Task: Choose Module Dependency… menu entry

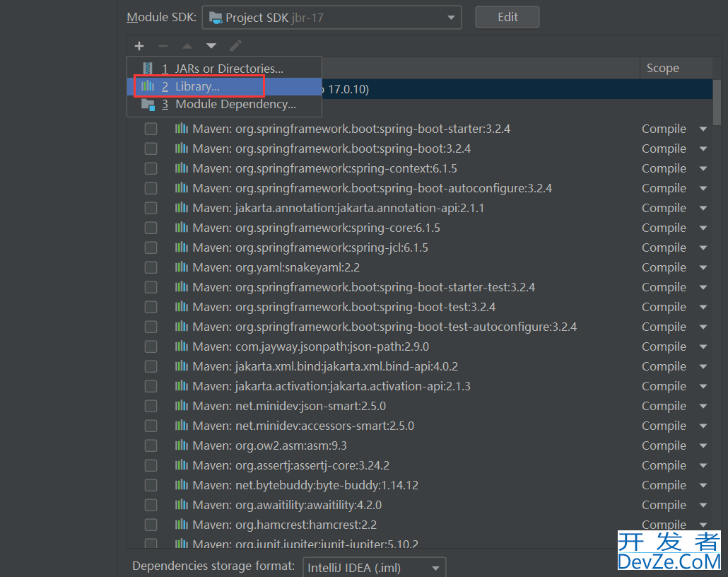Action: 224,104
